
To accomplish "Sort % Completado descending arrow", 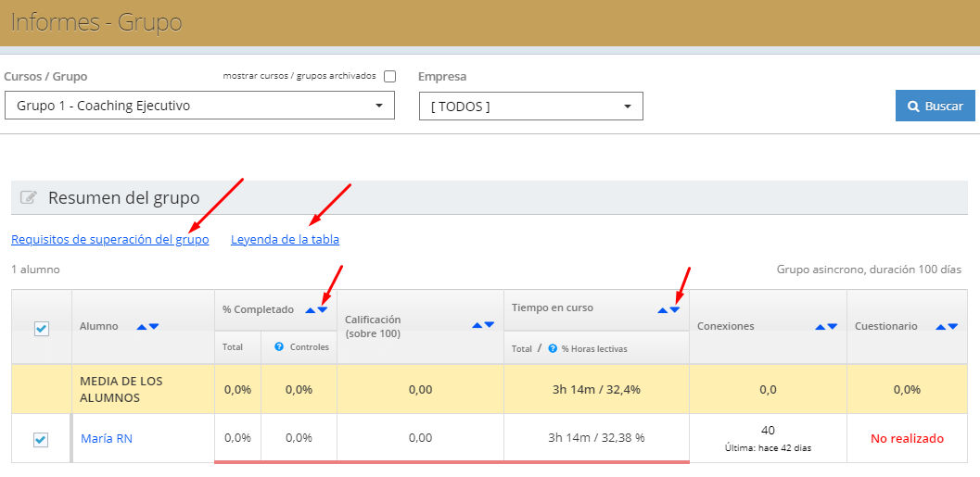I will click(323, 310).
